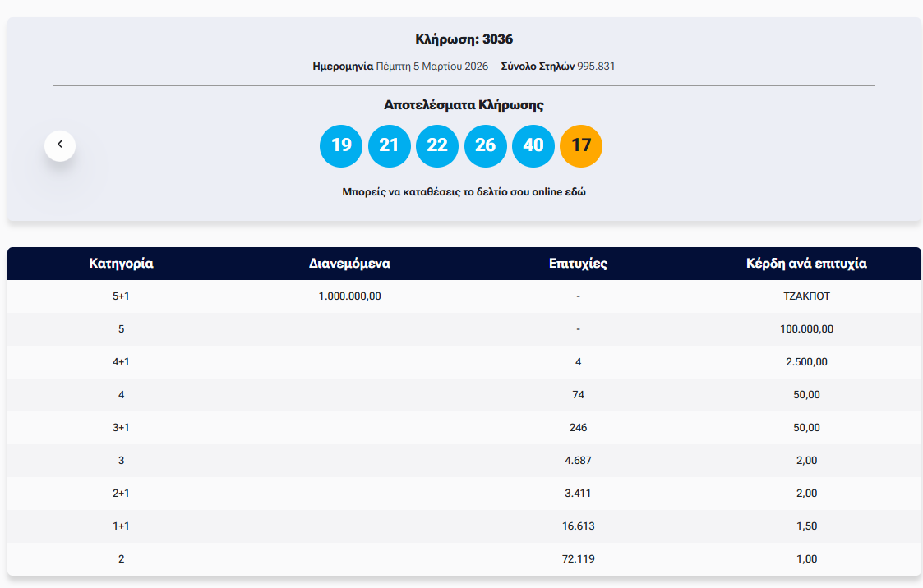The image size is (923, 588).
Task: Click the Διανεμόμενα column header
Action: pyautogui.click(x=349, y=264)
